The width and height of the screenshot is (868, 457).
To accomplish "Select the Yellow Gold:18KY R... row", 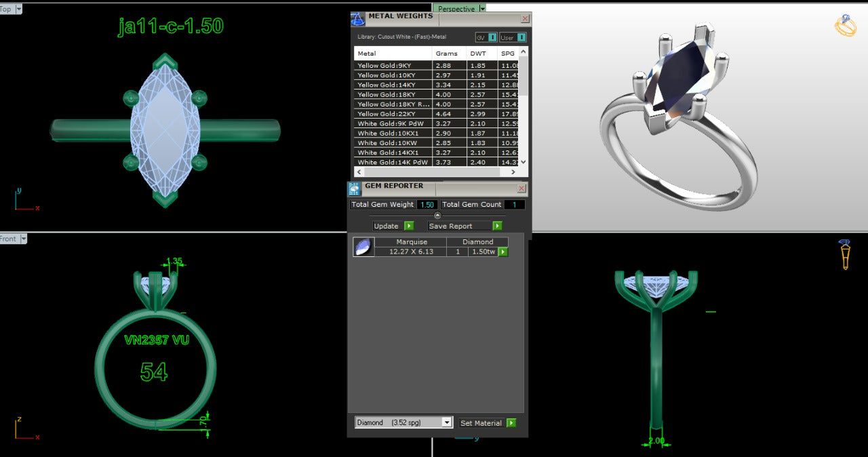I will click(437, 104).
